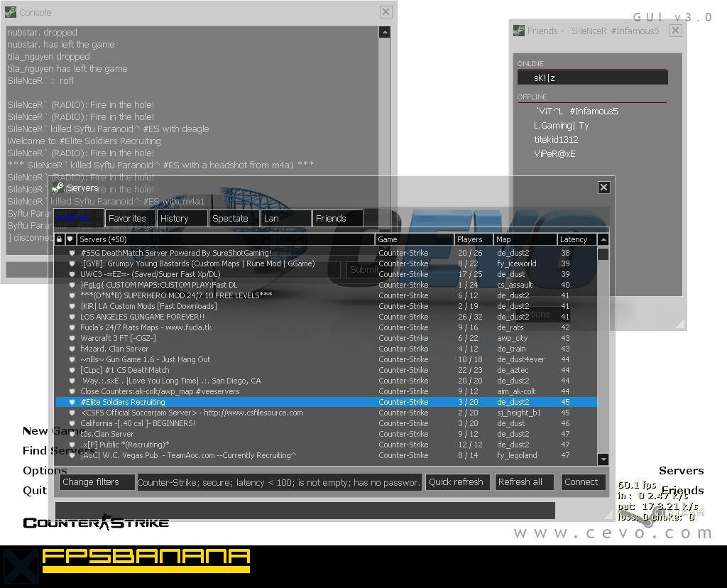The image size is (727, 588).
Task: Switch to the Friends tab in Servers
Action: 337,218
